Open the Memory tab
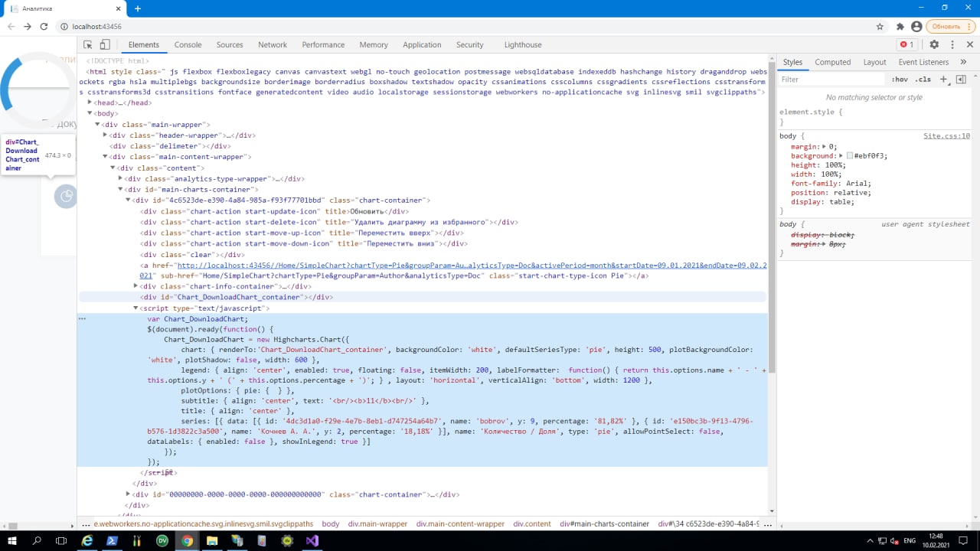The width and height of the screenshot is (980, 551). [x=374, y=45]
